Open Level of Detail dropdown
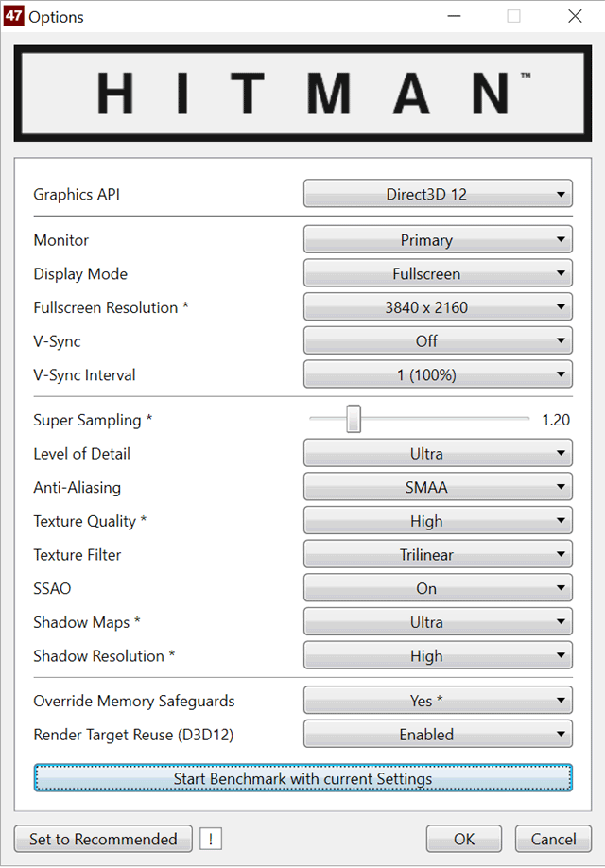 [x=438, y=453]
